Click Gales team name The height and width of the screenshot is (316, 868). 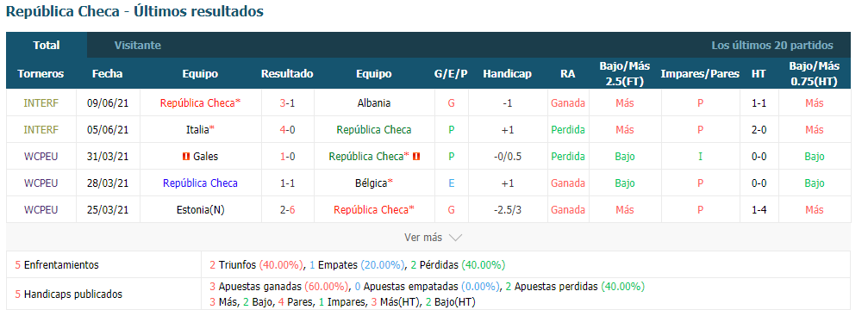pos(205,157)
